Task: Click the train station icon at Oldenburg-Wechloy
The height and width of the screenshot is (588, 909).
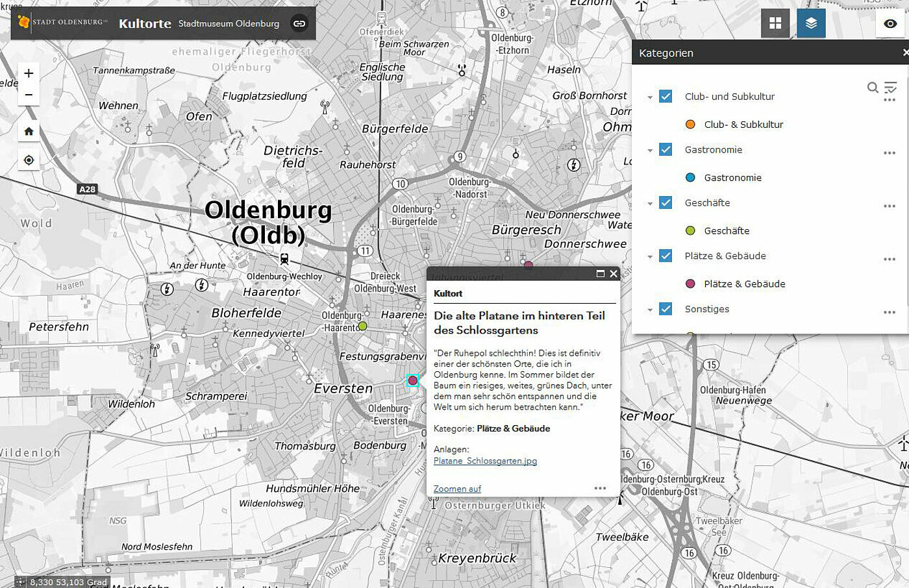Action: click(x=284, y=258)
